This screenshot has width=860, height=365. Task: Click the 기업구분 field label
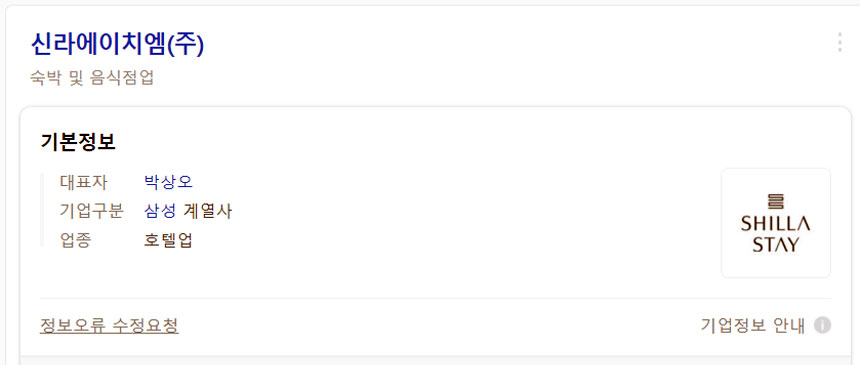[x=92, y=211]
